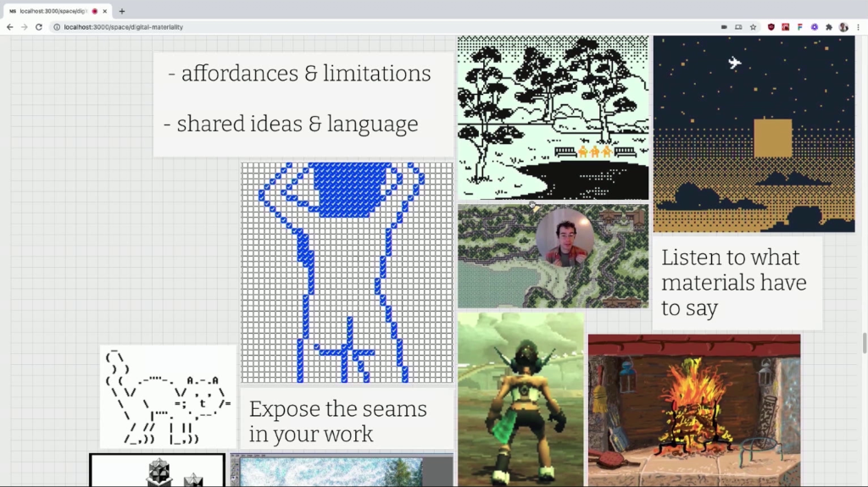This screenshot has height=487, width=868.
Task: Select the snowy landscape screenshot at bottom
Action: pyautogui.click(x=342, y=470)
